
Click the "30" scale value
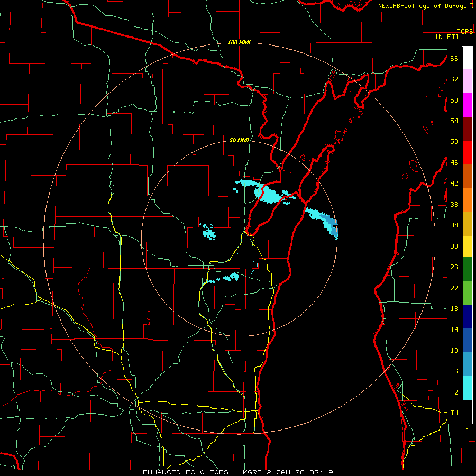(x=454, y=246)
